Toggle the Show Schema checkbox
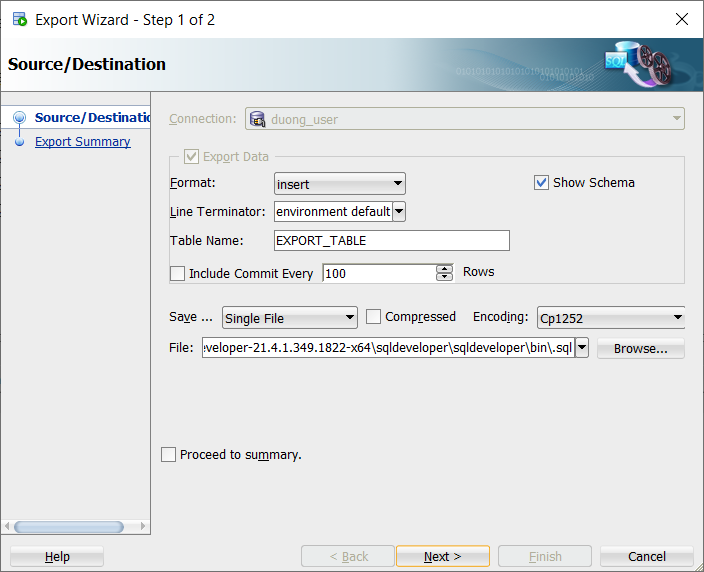 click(x=542, y=183)
